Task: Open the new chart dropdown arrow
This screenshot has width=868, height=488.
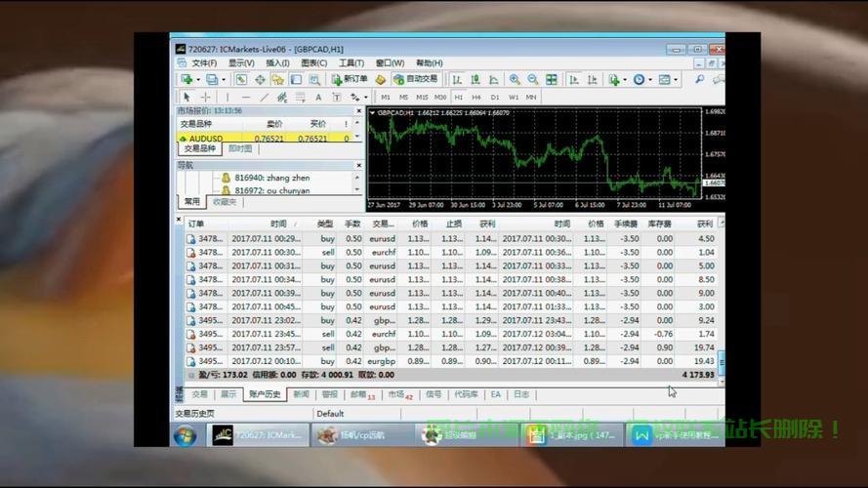Action: 198,80
